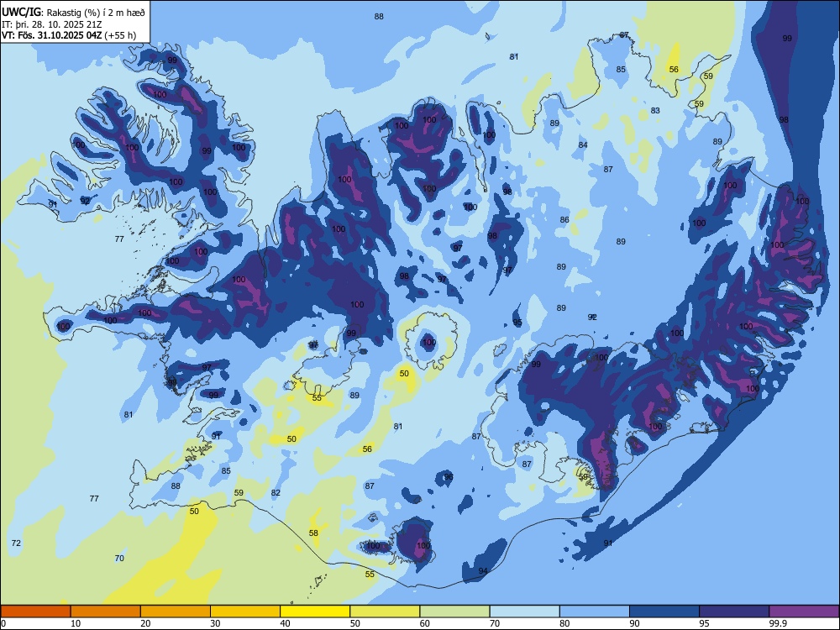Click the purple legend swatch above 99.9
Screen dimensions: 840x630
pos(804,612)
